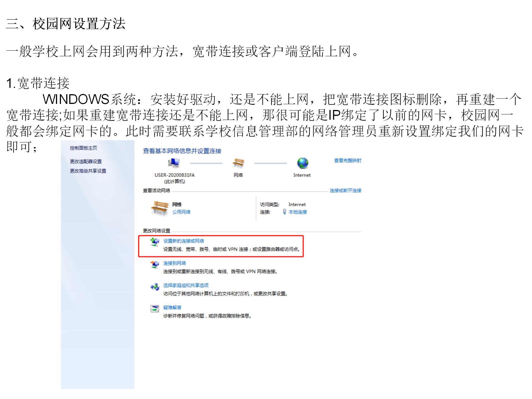Click the large bench icon beside 公用网络
Image resolution: width=532 pixels, height=399 pixels.
159,208
